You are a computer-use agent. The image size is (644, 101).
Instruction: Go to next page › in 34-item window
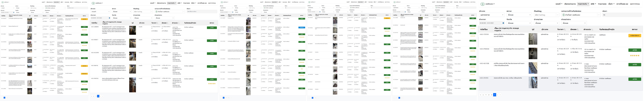[x=498, y=95]
